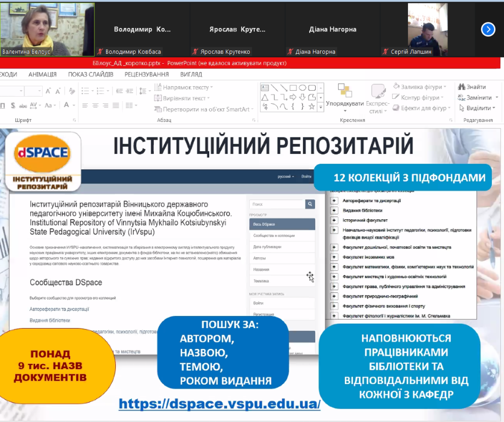
Task: Open the change case Aa dropdown
Action: point(50,105)
